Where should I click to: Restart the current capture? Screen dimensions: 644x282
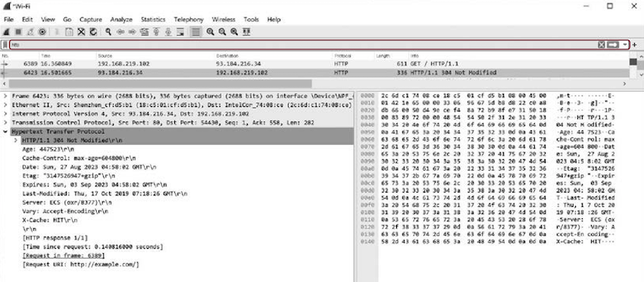[30, 32]
